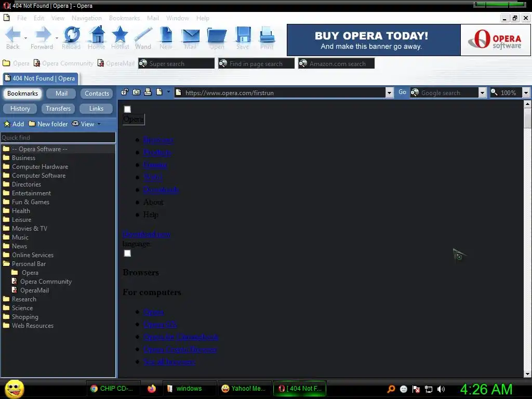Toggle the white checkbox above Opera button
The height and width of the screenshot is (399, 532).
coord(127,109)
